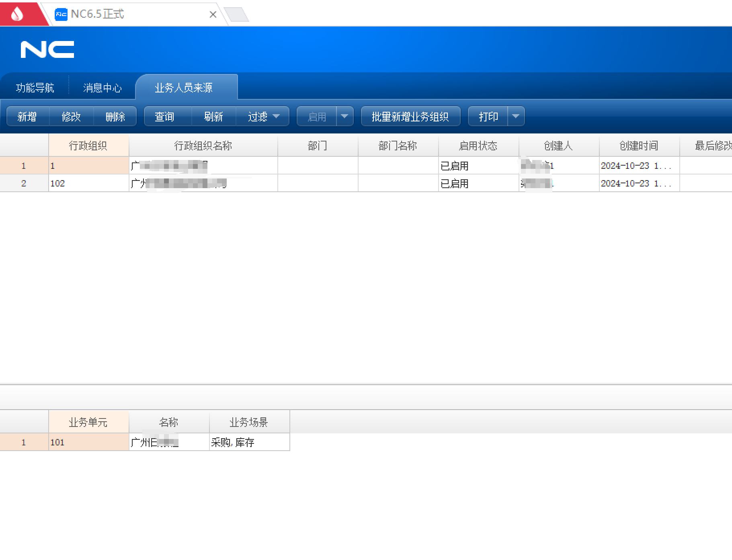Click the 采购,库存 cell
The height and width of the screenshot is (560, 732).
pyautogui.click(x=249, y=442)
